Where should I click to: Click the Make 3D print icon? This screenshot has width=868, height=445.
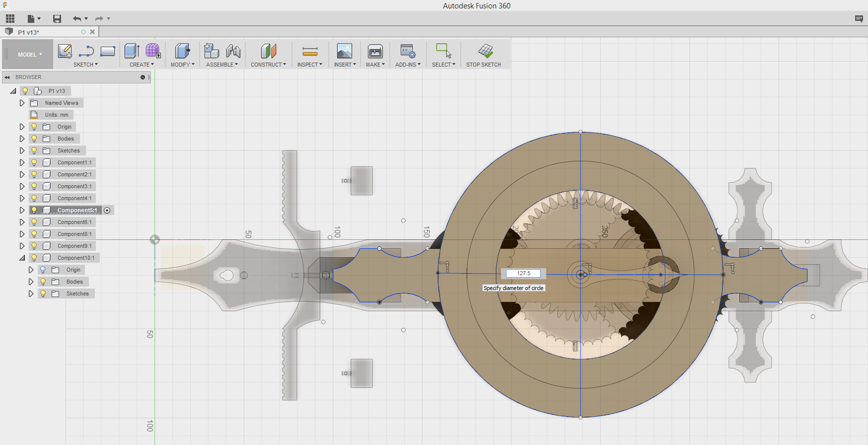(375, 51)
